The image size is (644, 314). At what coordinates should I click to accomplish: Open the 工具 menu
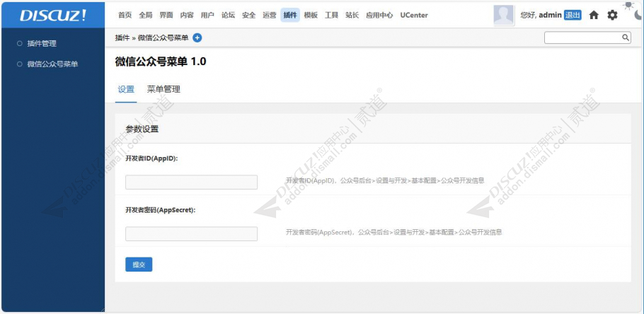tap(331, 15)
